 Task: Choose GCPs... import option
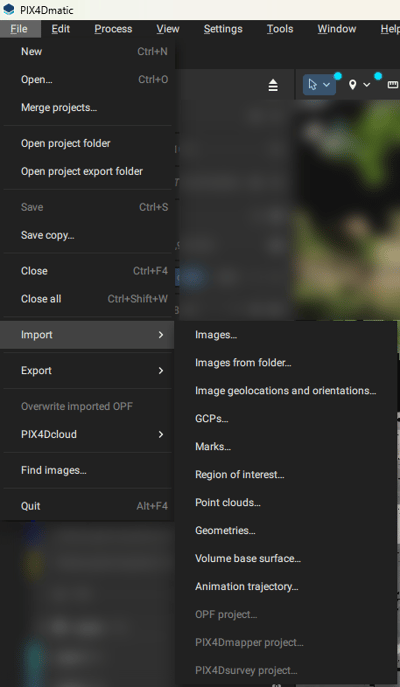click(286, 419)
